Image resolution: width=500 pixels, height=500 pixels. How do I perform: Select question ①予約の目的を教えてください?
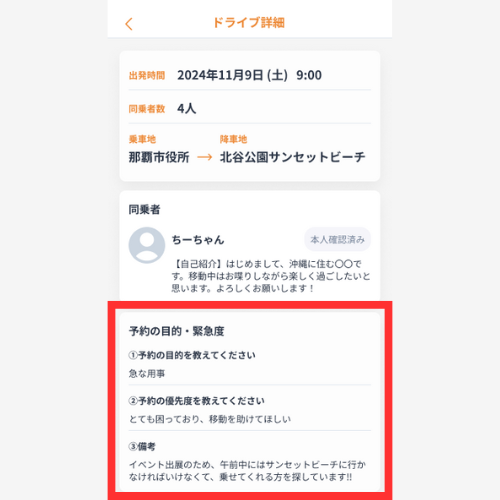192,355
